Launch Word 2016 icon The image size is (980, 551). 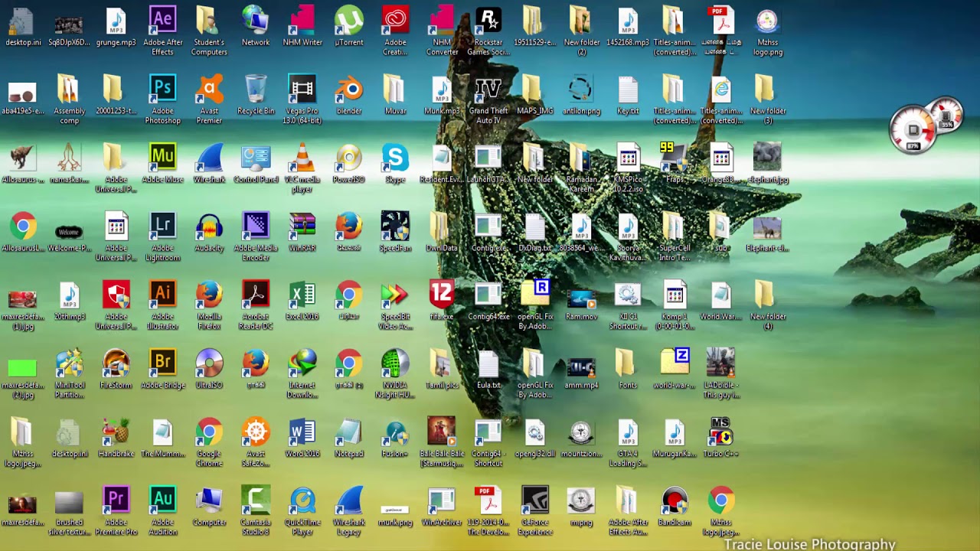pyautogui.click(x=302, y=437)
